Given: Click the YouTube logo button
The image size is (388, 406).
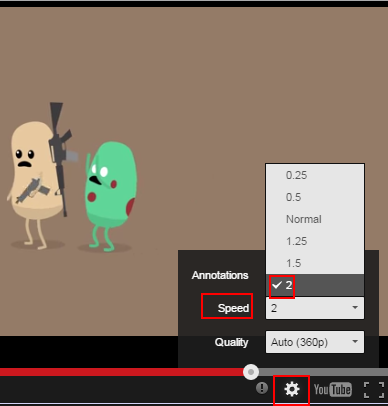Looking at the screenshot, I should point(332,389).
